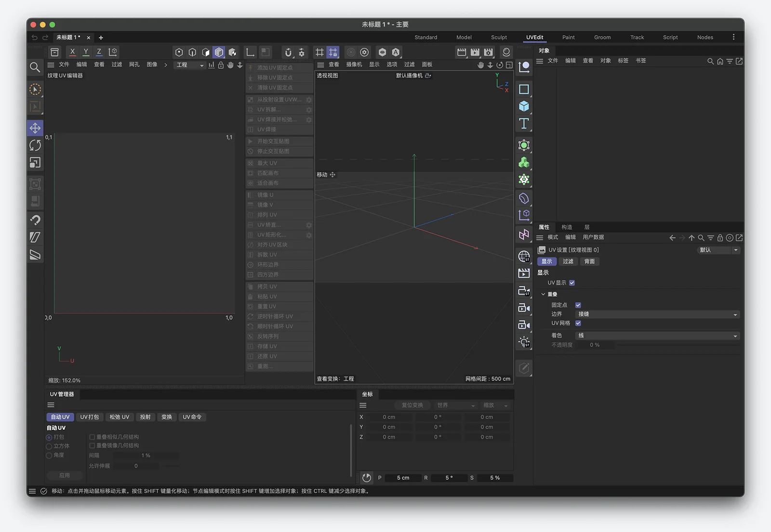Screen dimensions: 771x532
Task: Select 立方体 radio option
Action: tap(49, 447)
